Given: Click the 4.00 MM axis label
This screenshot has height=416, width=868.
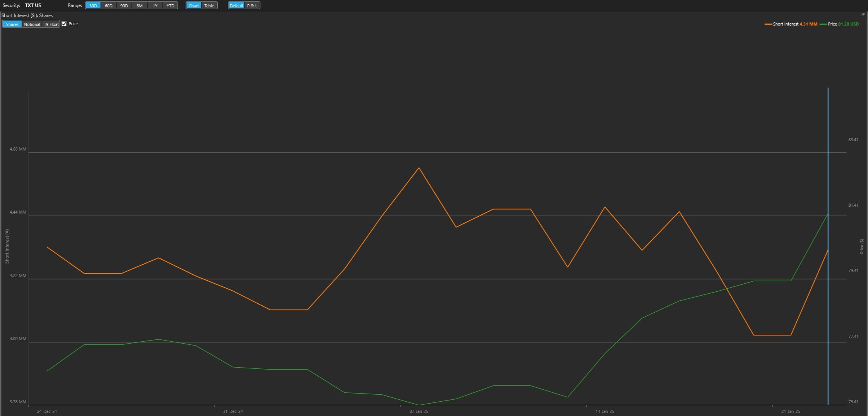Looking at the screenshot, I should pyautogui.click(x=18, y=339).
